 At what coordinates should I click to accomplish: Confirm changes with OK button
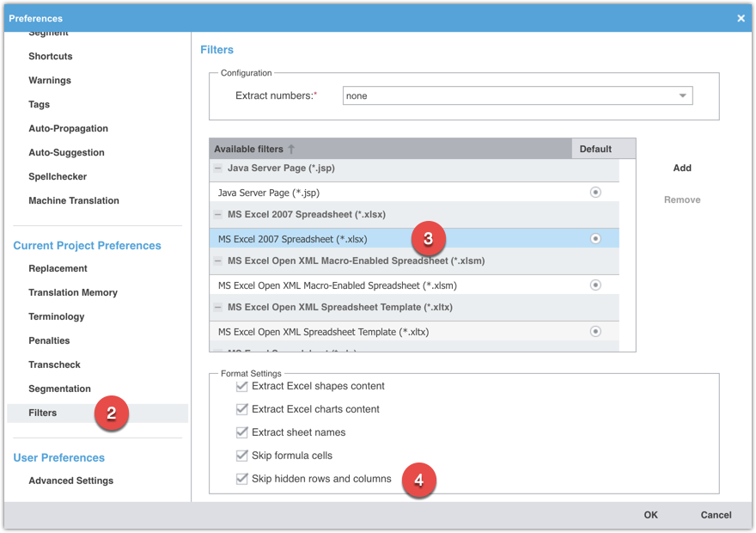click(650, 514)
